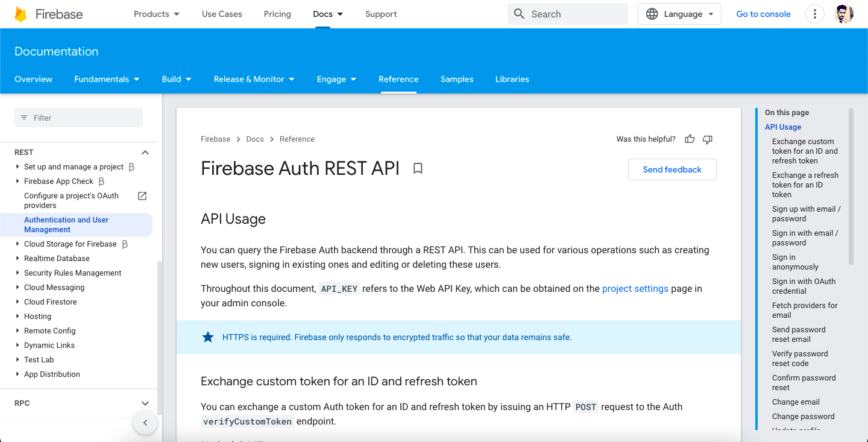
Task: Click the thumbs up helpful icon
Action: point(690,139)
